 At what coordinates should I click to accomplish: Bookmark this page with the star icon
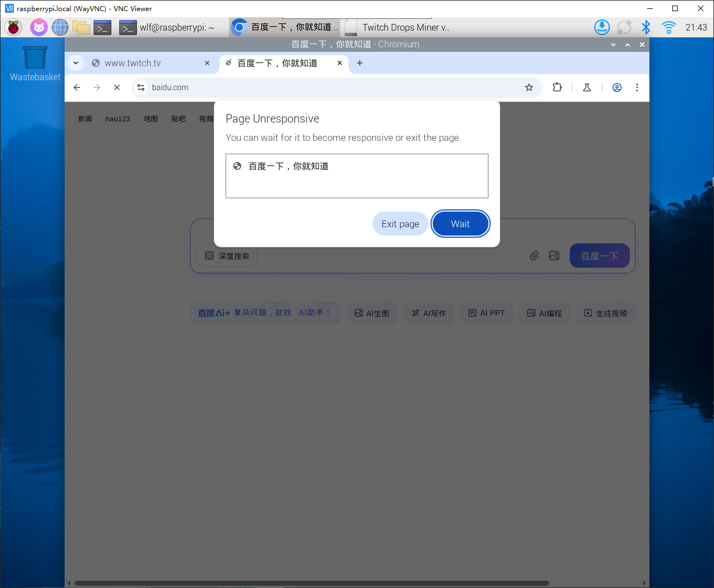(529, 87)
